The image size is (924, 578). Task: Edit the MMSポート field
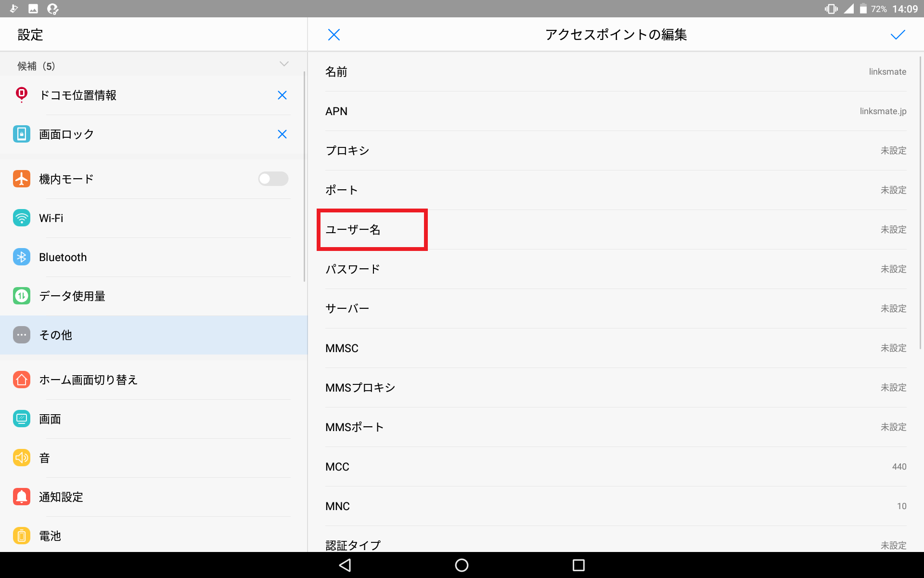616,427
